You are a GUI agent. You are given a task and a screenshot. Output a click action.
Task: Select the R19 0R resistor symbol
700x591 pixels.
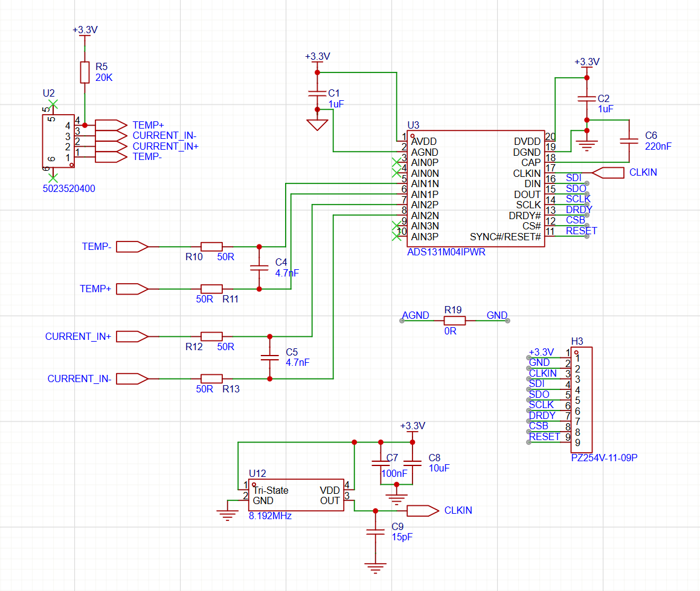455,321
